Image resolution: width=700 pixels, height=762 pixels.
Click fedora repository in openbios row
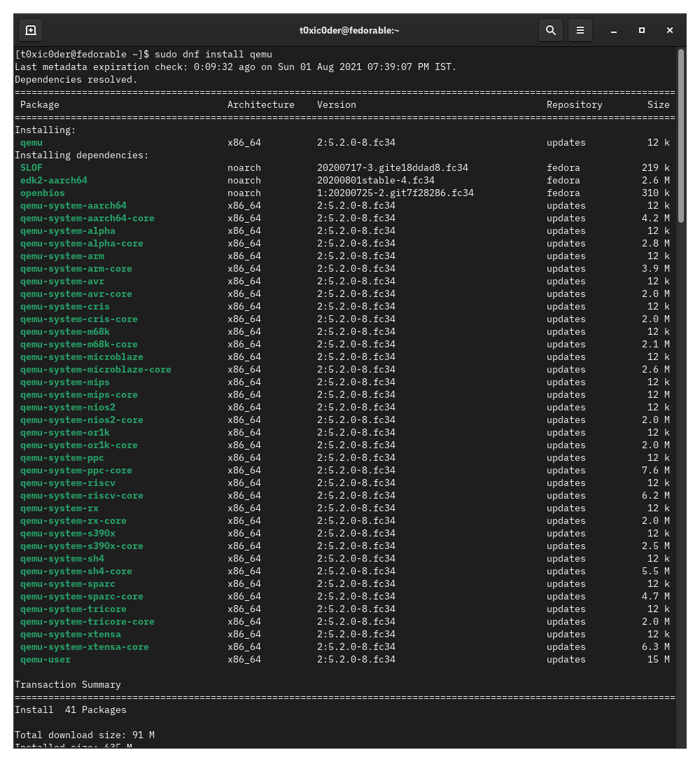coord(563,193)
